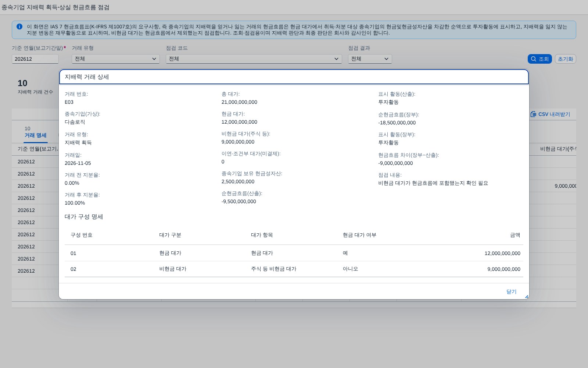Image resolution: width=588 pixels, height=368 pixels.
Task: Open the 점검 코드 dropdown
Action: 254,59
